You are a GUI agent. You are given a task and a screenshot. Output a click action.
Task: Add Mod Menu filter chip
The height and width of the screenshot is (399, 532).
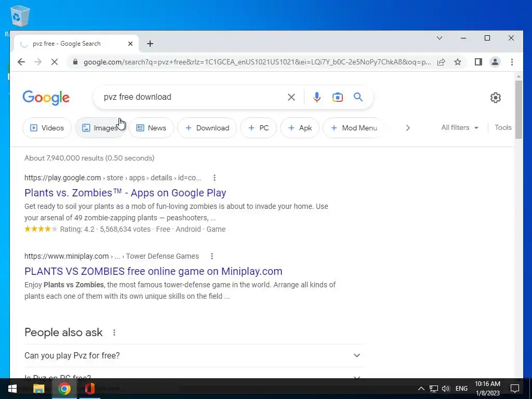click(x=353, y=128)
